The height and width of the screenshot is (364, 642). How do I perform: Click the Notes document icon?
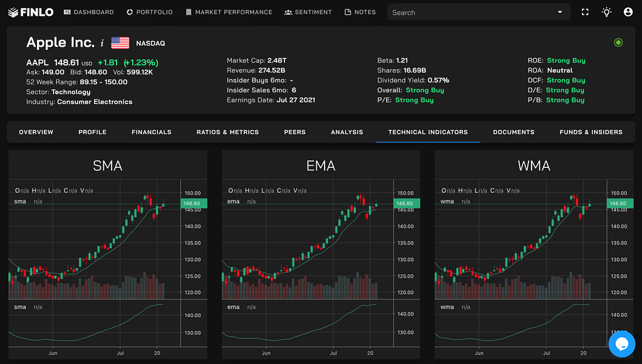coord(348,12)
